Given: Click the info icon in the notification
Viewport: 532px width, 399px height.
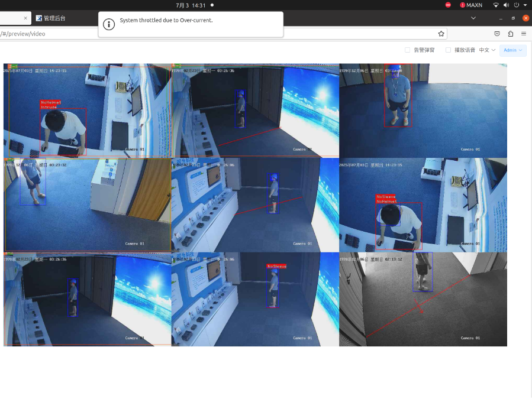Looking at the screenshot, I should (x=109, y=24).
